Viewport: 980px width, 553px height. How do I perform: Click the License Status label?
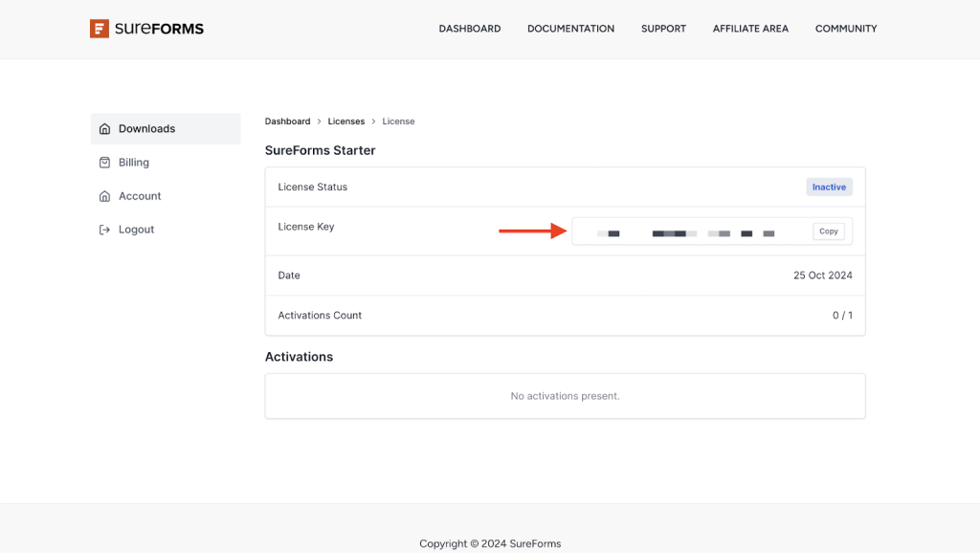tap(313, 187)
